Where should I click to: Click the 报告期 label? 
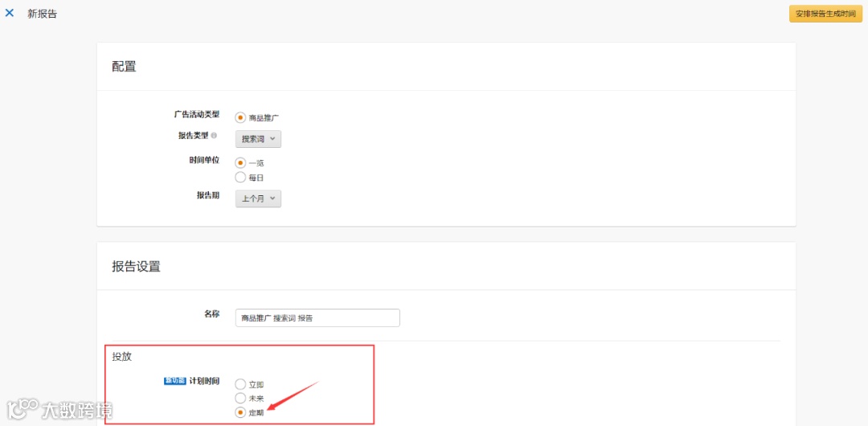[208, 195]
